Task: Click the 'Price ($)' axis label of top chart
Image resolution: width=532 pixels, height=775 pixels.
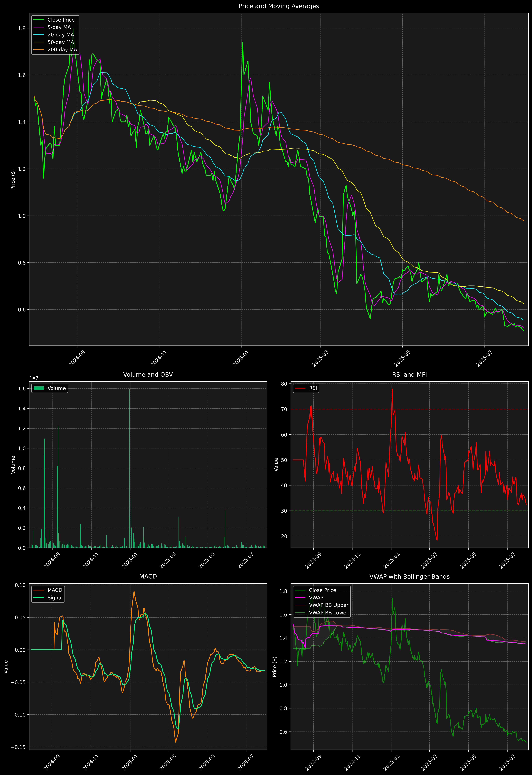Action: coord(13,179)
